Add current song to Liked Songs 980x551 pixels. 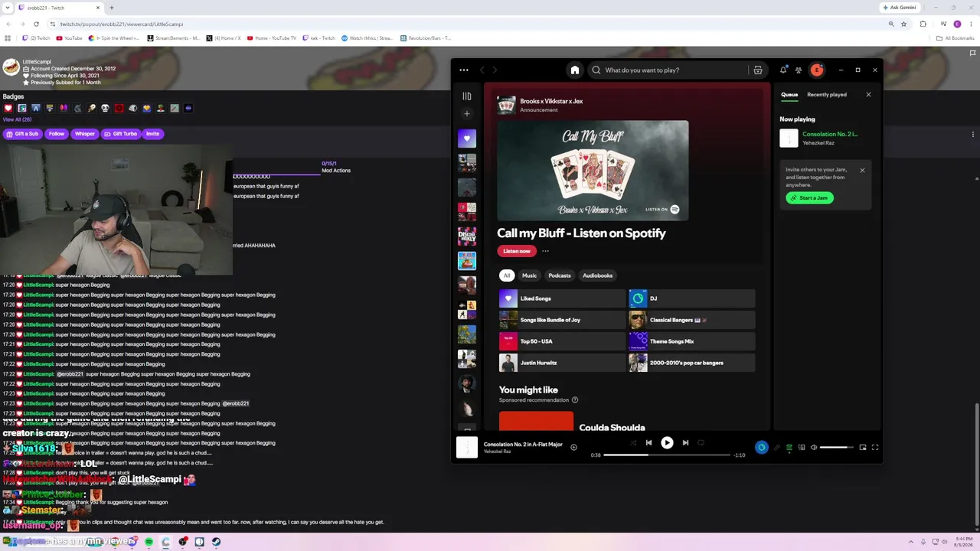point(573,447)
